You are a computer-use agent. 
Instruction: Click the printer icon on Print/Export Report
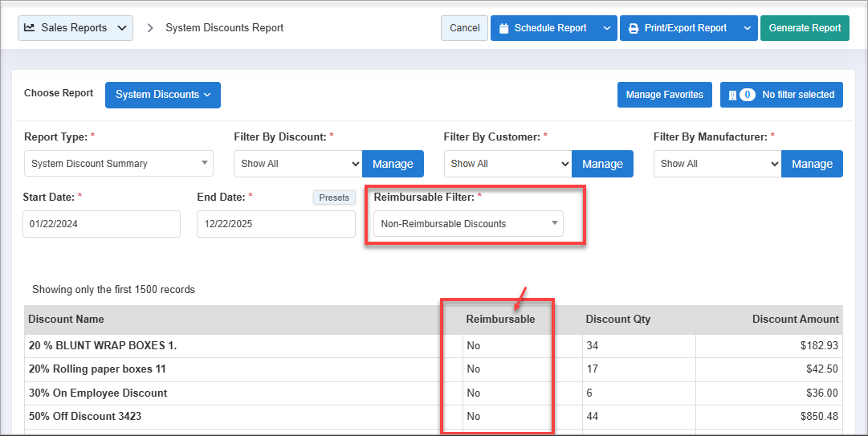[634, 28]
